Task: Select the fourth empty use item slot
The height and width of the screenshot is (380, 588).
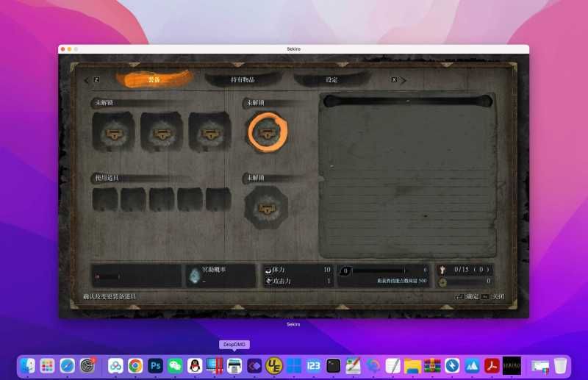Action: coord(190,198)
